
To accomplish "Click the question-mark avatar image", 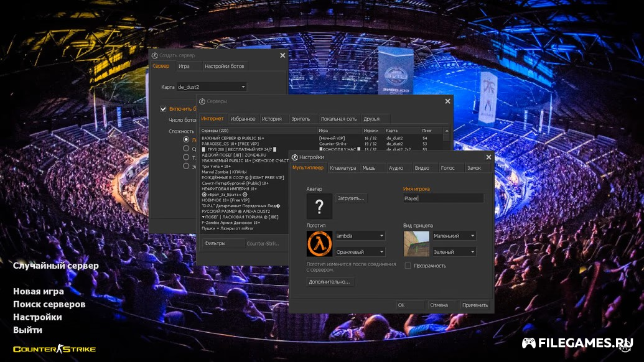I will click(x=319, y=206).
